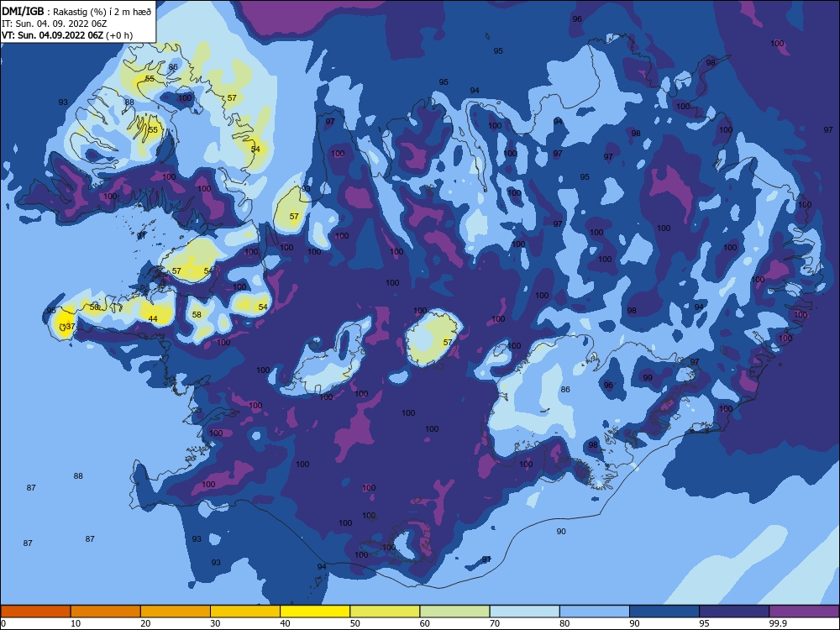Click the title text 'Rakastig (%) í 2 m hæð'
Viewport: 840px width, 630px height.
pyautogui.click(x=102, y=12)
